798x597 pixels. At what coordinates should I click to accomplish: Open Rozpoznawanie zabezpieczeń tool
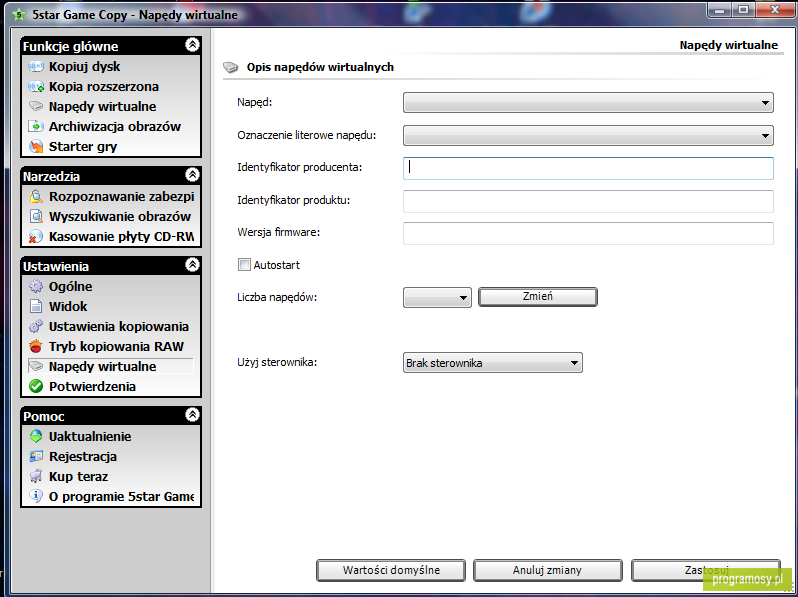(x=121, y=196)
